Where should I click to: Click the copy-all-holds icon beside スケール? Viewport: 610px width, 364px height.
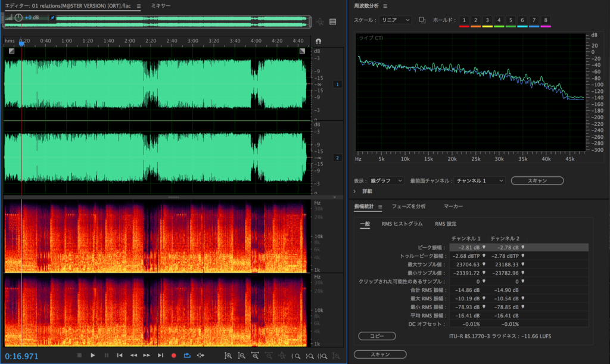[422, 20]
